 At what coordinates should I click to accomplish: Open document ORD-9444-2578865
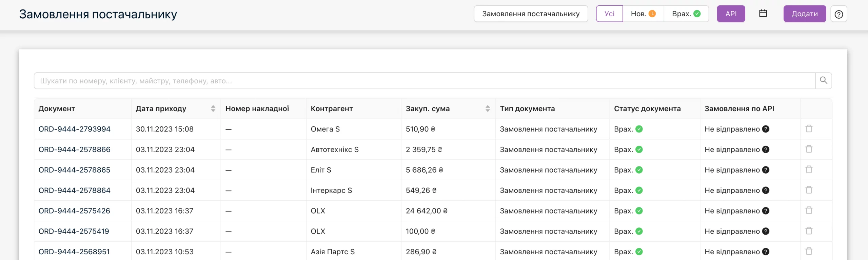pos(75,170)
